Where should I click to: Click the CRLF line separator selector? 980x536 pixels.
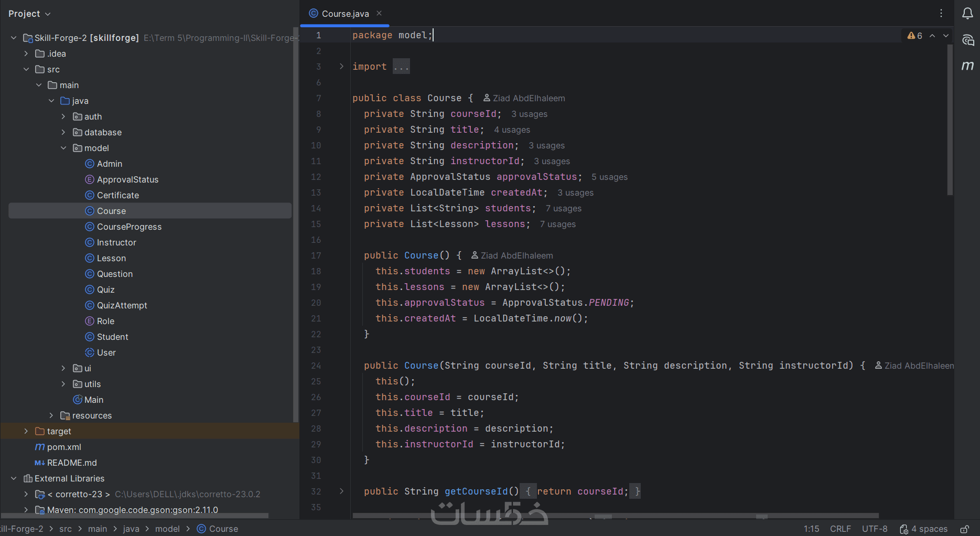click(x=840, y=529)
